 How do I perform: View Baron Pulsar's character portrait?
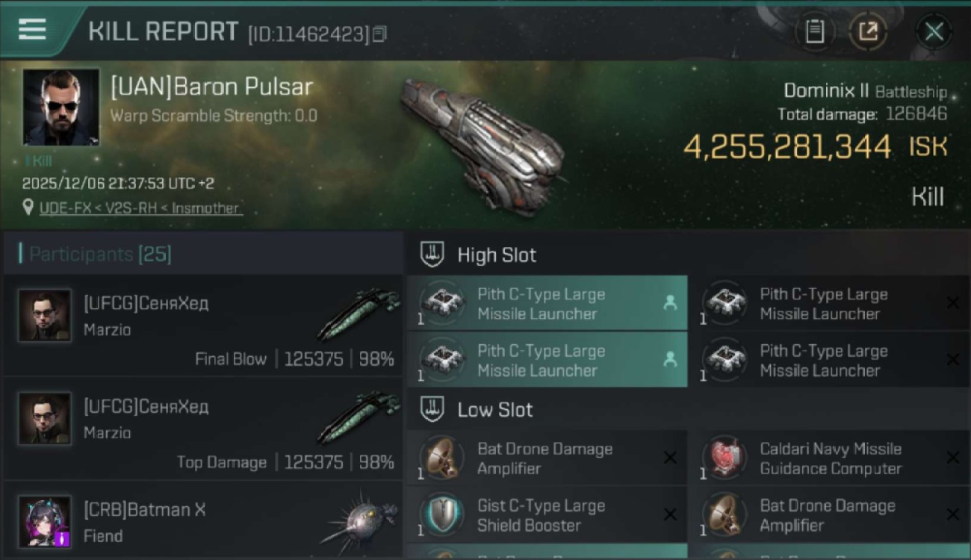[61, 107]
